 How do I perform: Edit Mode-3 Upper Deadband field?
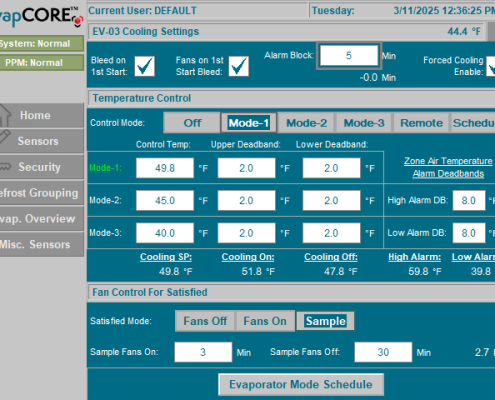pyautogui.click(x=246, y=233)
